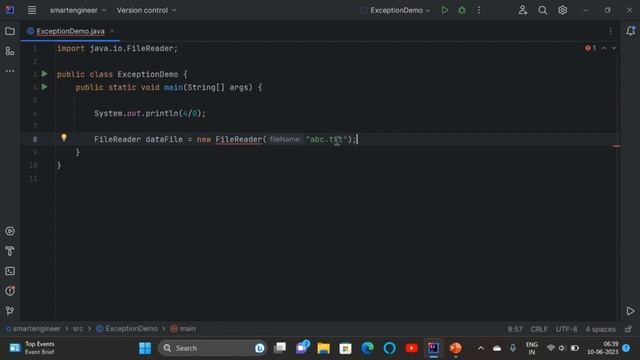Open the Code With Me icon
Image resolution: width=640 pixels, height=360 pixels.
(522, 10)
